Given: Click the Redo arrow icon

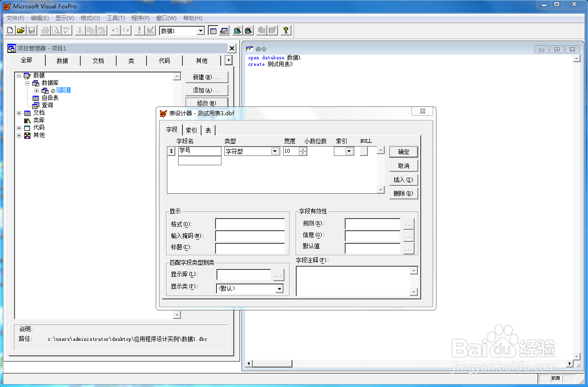Looking at the screenshot, I should tap(126, 30).
